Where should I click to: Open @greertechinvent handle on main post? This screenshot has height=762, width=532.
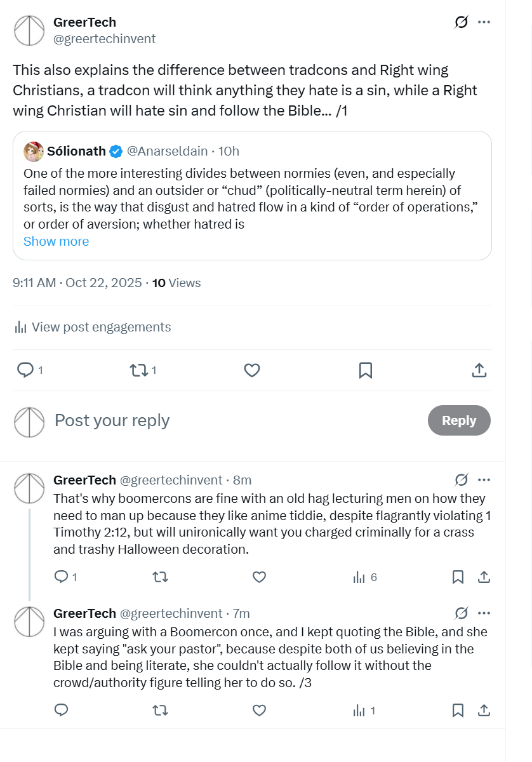coord(104,39)
